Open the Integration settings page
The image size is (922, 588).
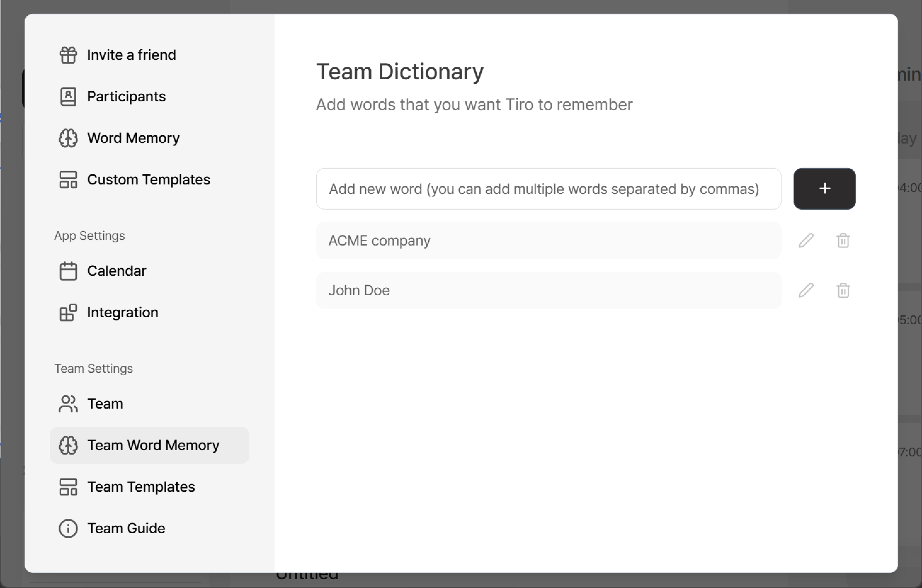tap(122, 312)
